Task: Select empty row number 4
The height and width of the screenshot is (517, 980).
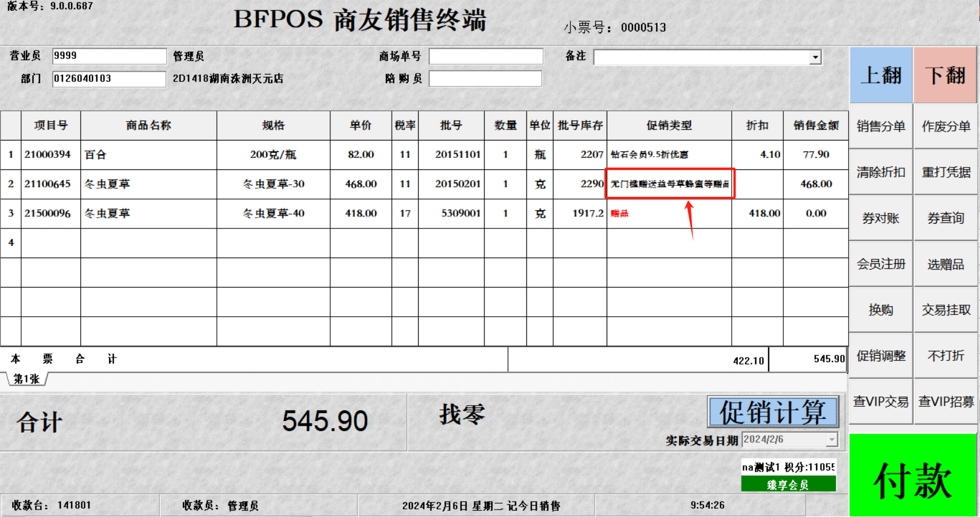Action: pos(11,243)
